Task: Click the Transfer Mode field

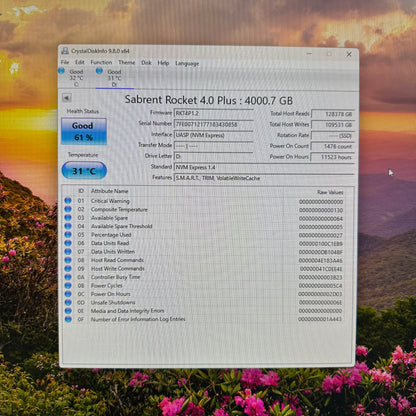Action: tap(214, 146)
